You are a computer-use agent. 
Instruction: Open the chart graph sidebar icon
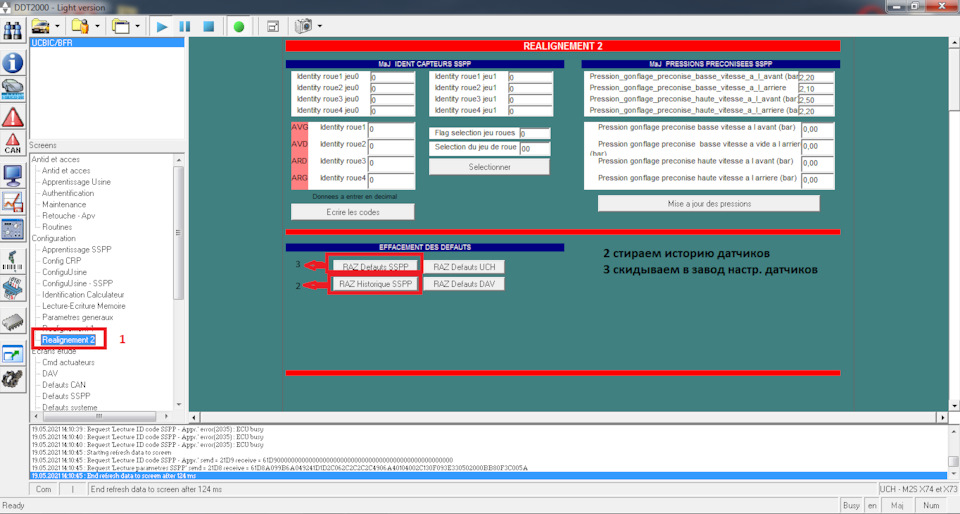(13, 202)
